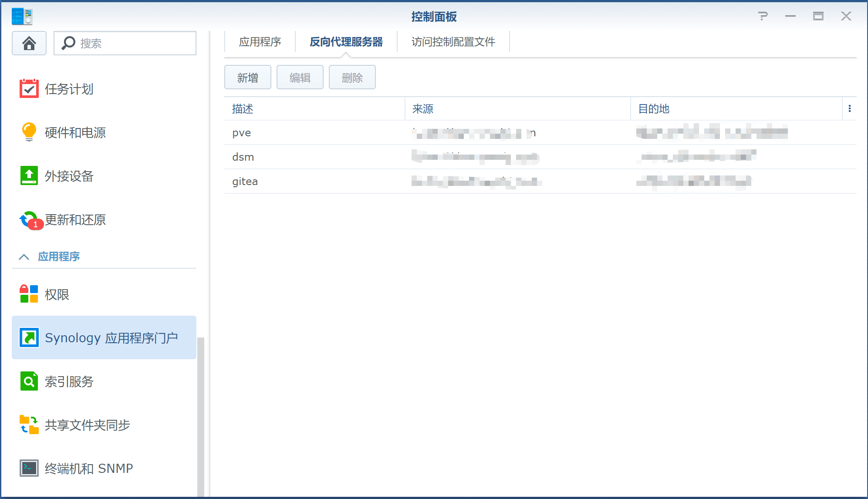Click the 删除 button
The height and width of the screenshot is (499, 868).
352,78
